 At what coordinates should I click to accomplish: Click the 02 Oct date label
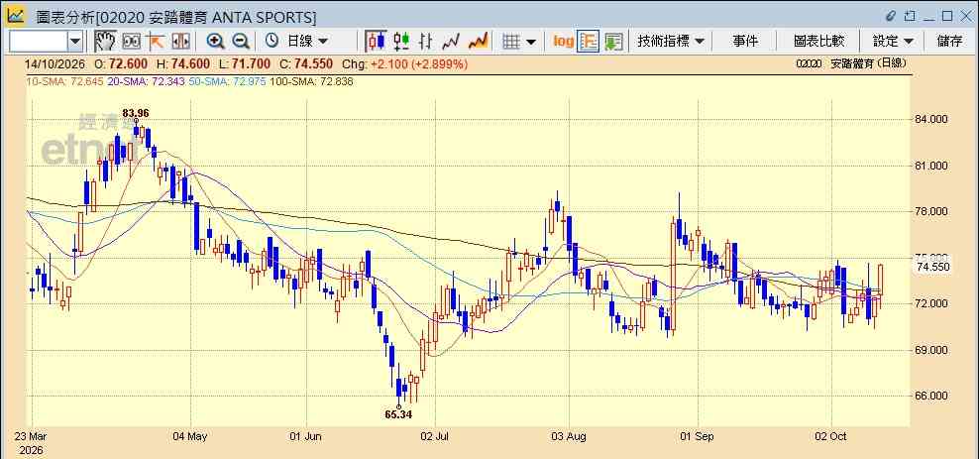click(x=831, y=436)
